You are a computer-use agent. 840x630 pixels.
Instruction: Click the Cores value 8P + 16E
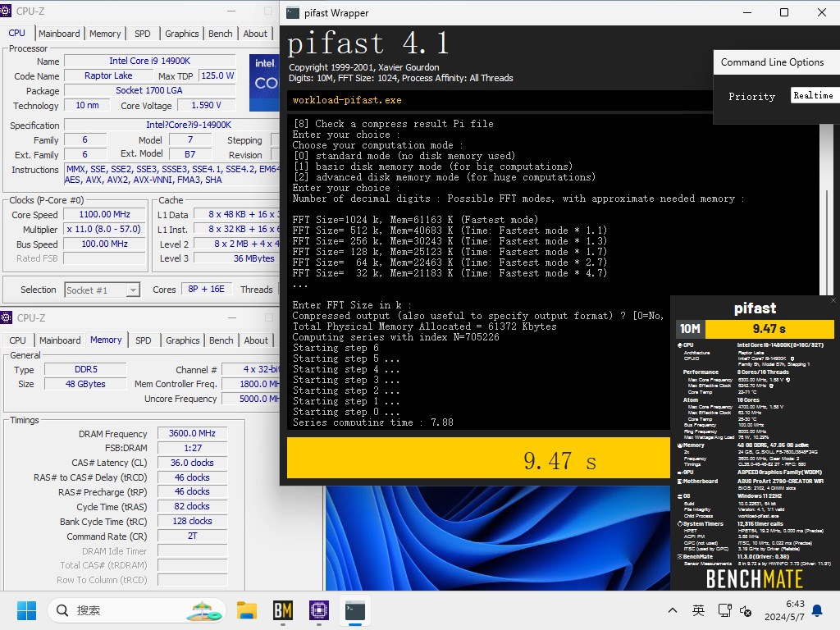[206, 289]
